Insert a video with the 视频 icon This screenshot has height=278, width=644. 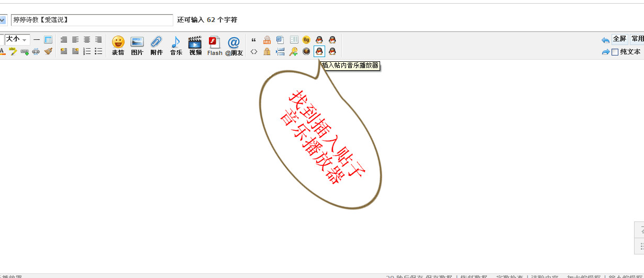195,46
